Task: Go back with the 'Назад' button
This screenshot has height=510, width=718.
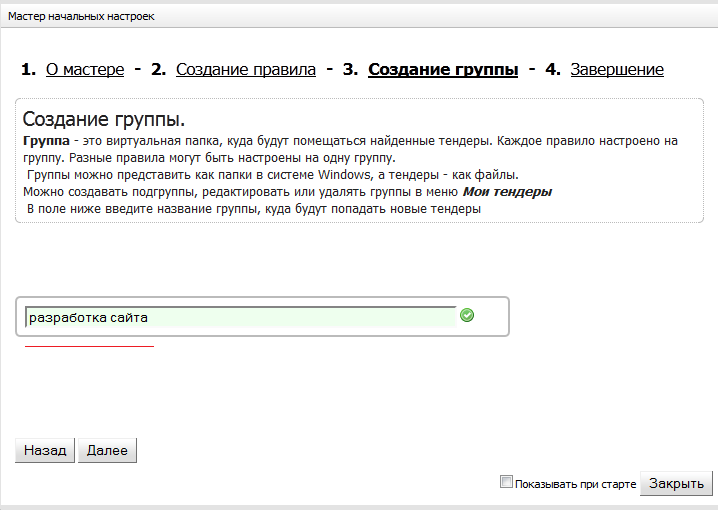Action: coord(45,450)
